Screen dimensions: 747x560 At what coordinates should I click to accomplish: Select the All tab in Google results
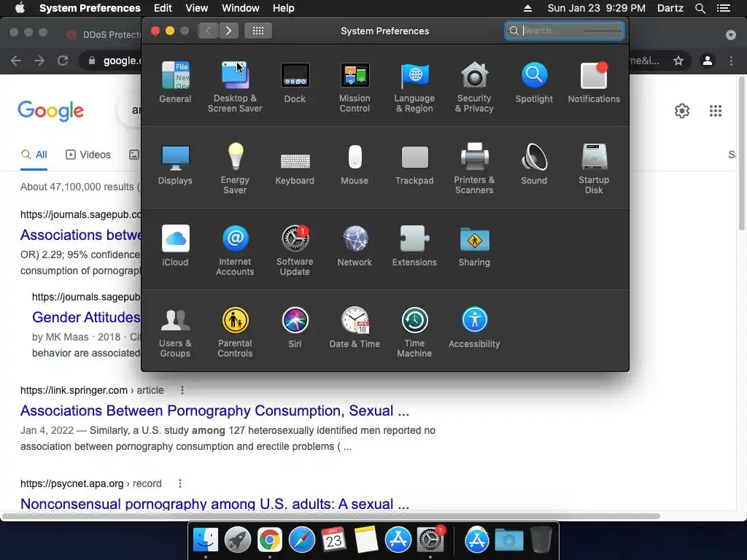pyautogui.click(x=34, y=155)
